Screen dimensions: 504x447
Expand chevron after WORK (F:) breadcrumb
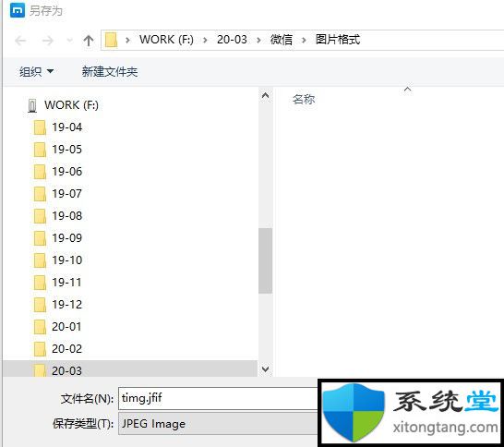205,41
